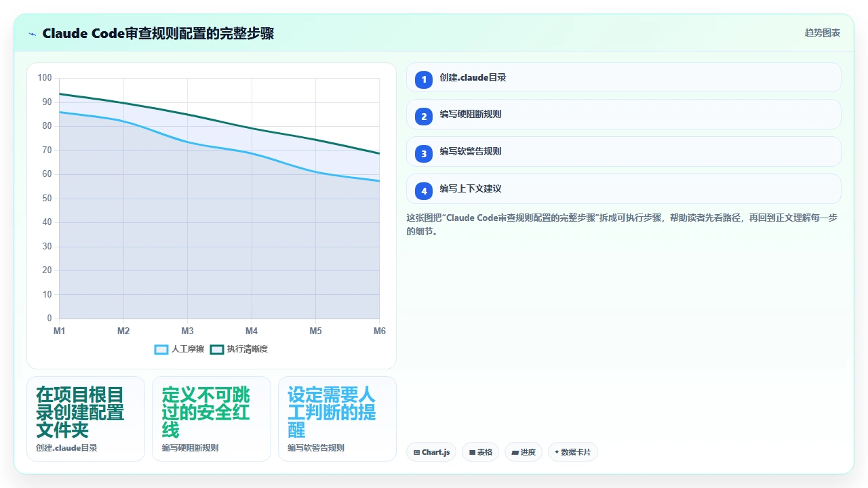Click the 100 y-axis value
The image size is (868, 488).
[x=45, y=78]
